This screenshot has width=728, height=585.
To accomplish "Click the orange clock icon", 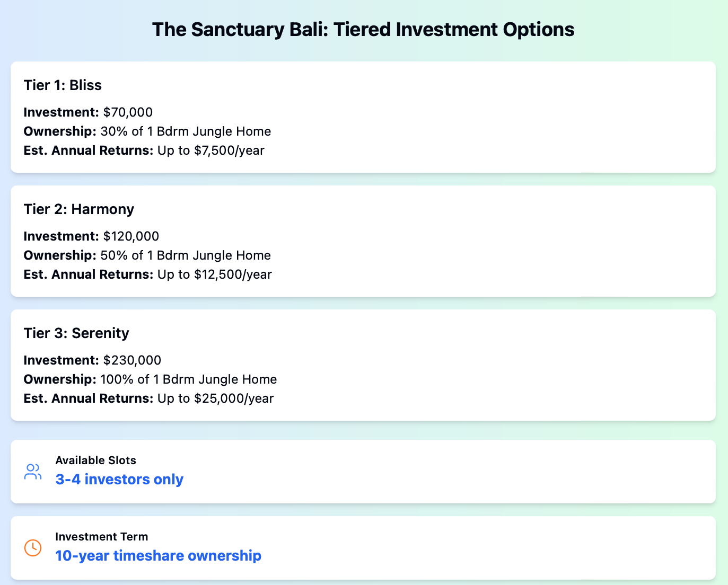I will (33, 548).
